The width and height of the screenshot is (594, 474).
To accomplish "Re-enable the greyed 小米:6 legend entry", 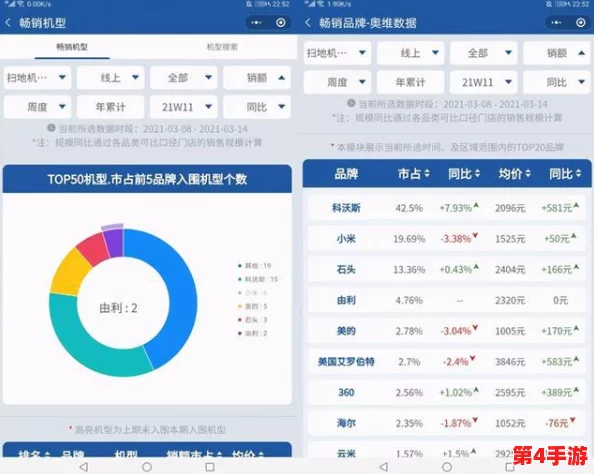I will click(252, 293).
